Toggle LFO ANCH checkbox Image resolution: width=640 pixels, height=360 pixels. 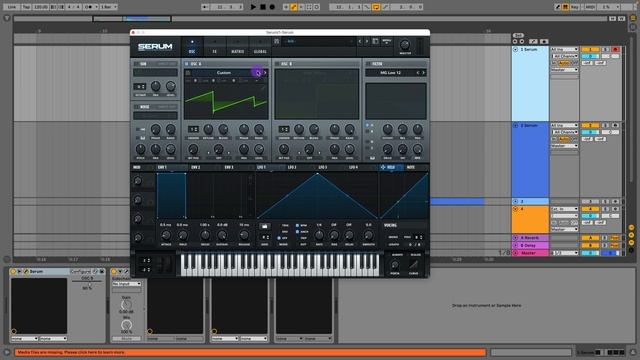297,231
